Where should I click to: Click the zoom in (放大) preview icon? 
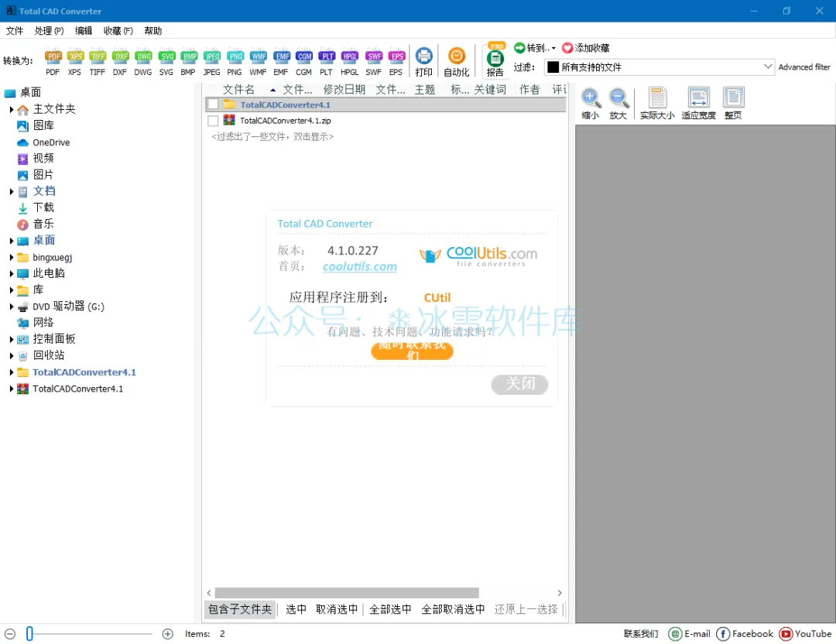pos(618,104)
